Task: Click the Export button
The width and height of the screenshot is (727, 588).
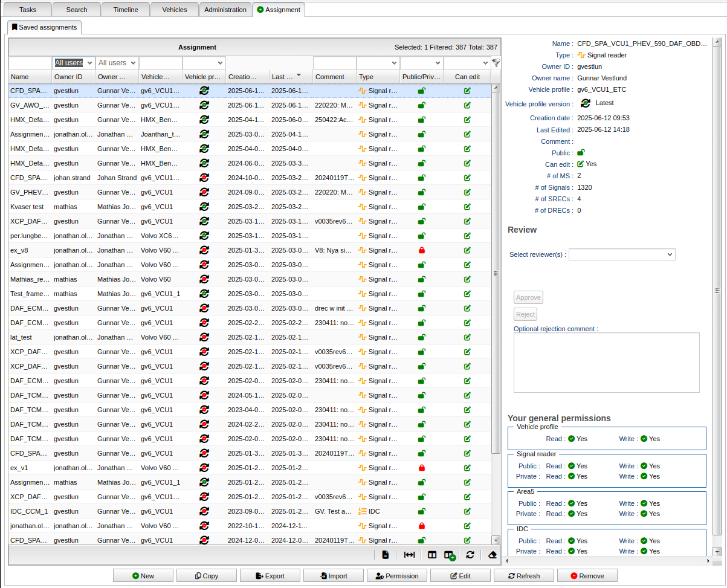Action: [x=270, y=576]
